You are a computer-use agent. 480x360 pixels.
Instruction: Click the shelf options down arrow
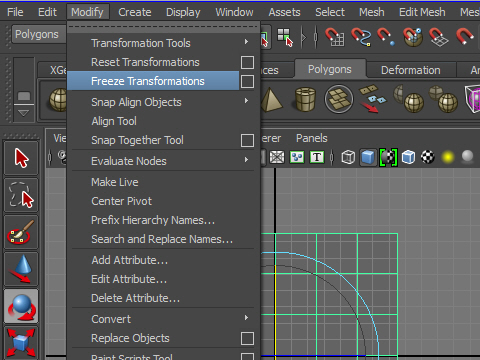(x=23, y=113)
